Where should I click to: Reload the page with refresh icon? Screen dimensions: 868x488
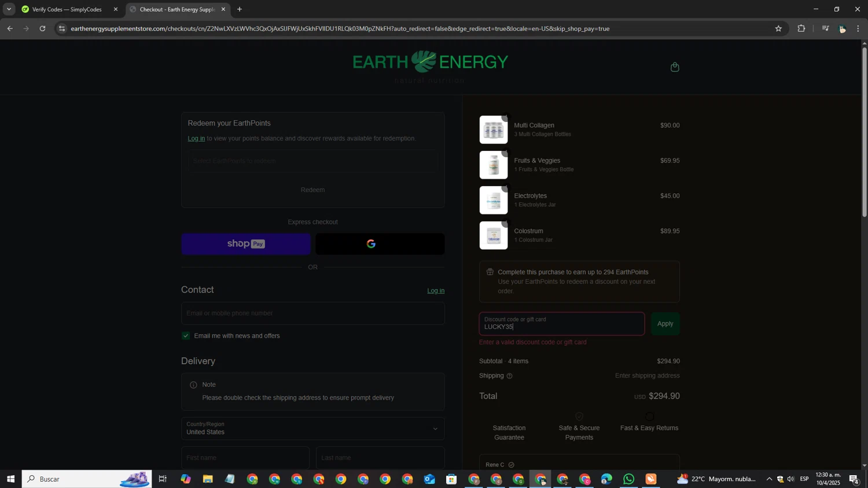[x=42, y=28]
